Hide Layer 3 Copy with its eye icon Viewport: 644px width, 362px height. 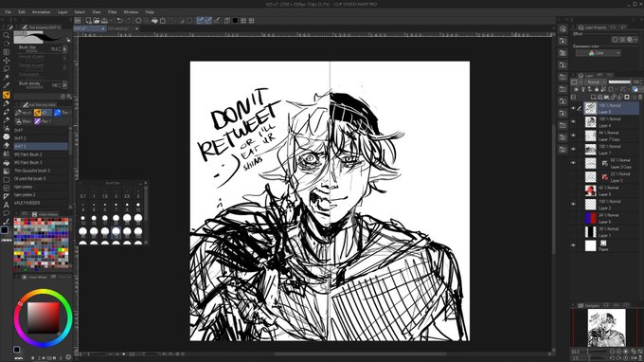pos(573,163)
